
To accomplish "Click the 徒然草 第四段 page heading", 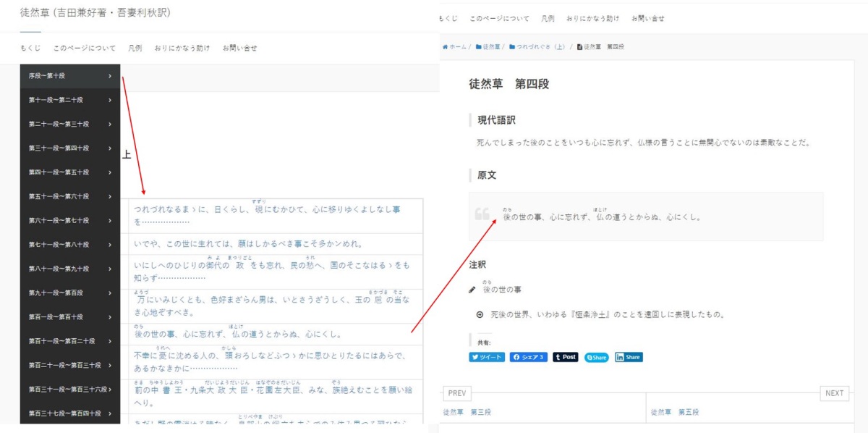I will pos(509,84).
